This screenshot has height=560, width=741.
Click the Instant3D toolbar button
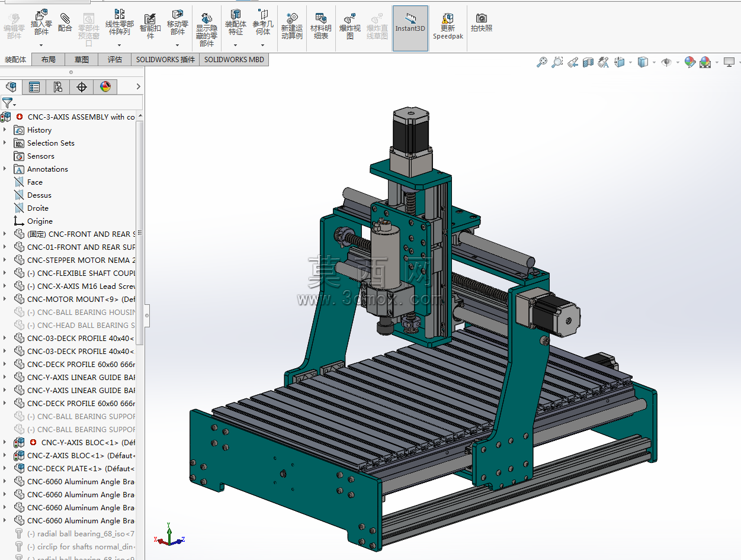[410, 28]
